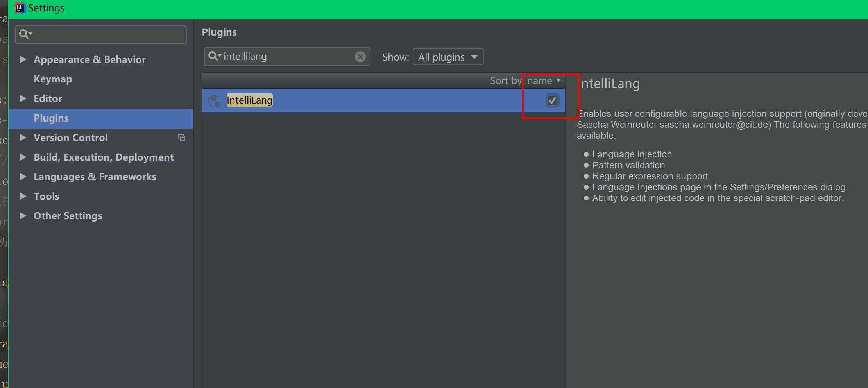Click the Plugins page heading
The width and height of the screenshot is (868, 388).
point(219,32)
